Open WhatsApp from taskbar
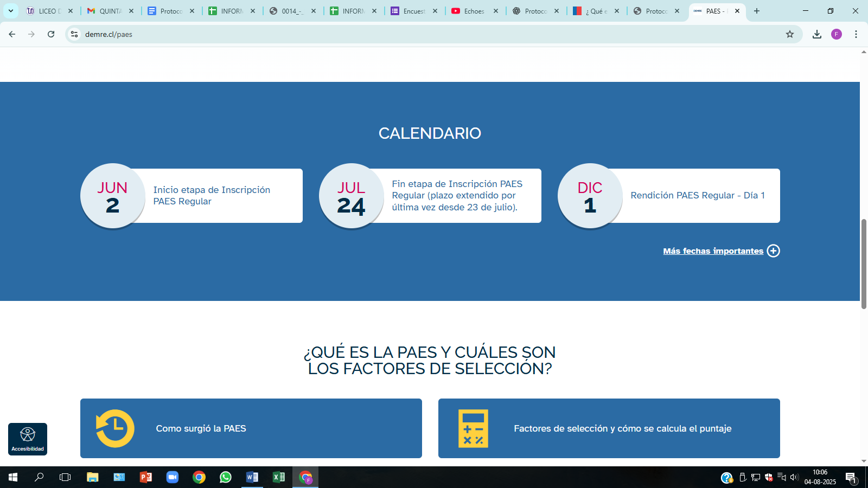This screenshot has height=488, width=868. [226, 477]
